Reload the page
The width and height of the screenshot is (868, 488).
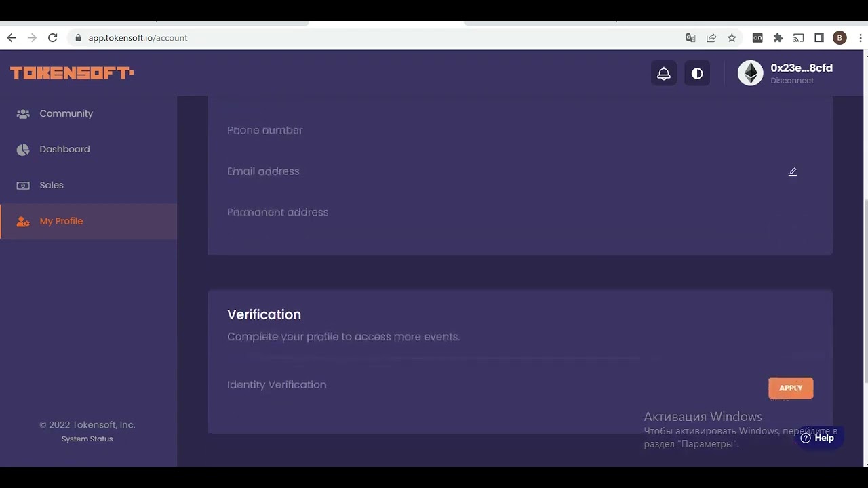coord(52,38)
